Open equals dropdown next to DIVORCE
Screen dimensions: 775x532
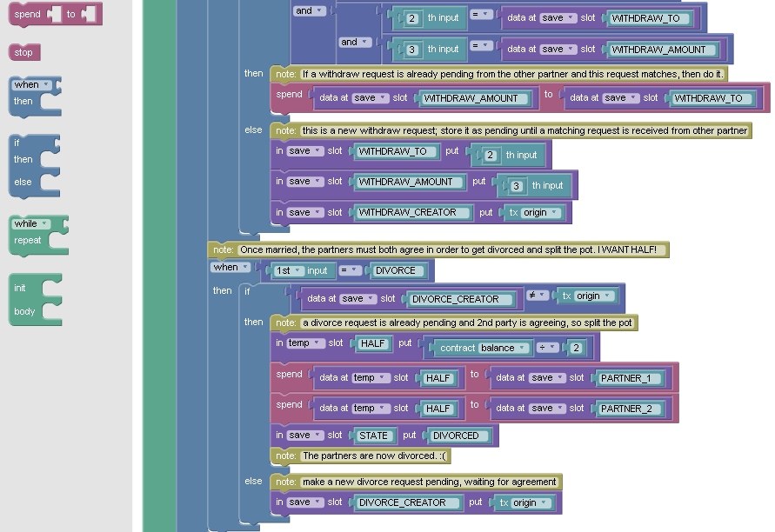click(349, 270)
